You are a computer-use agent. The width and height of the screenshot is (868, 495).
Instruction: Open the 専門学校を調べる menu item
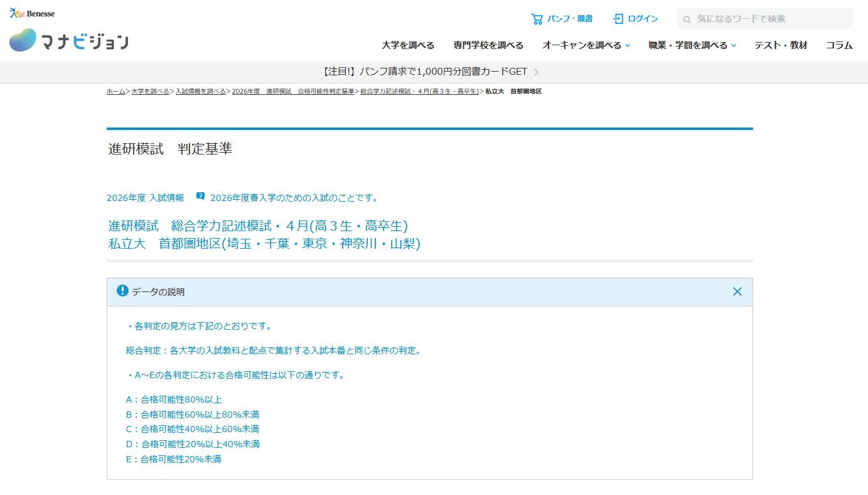(x=489, y=45)
